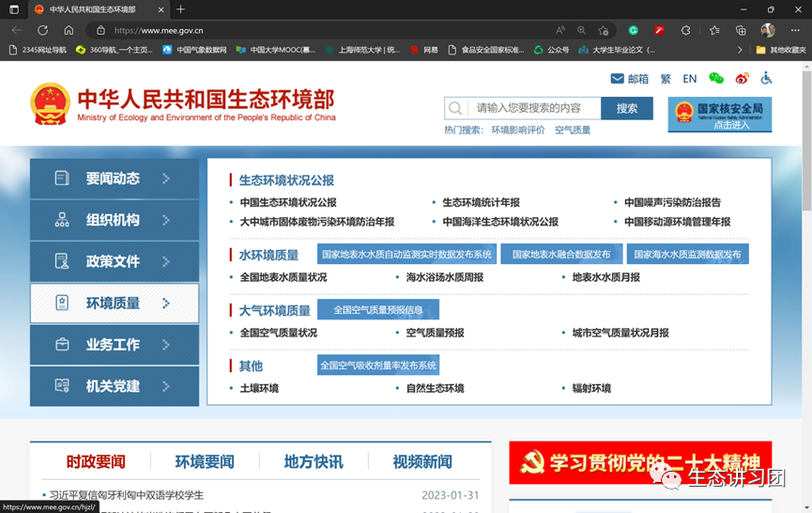Expand 机关党建 sidebar menu
This screenshot has height=513, width=812.
coord(115,386)
